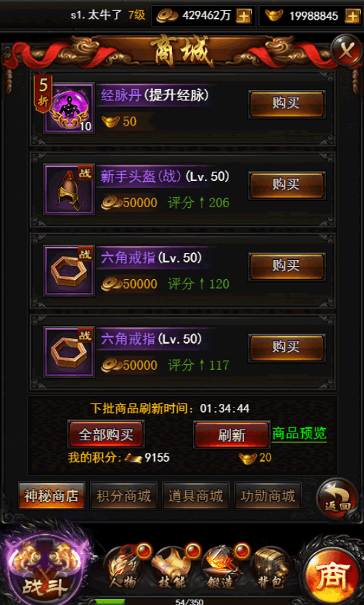This screenshot has height=605, width=364.
Task: Buy the 经脉丹 with 购买 button
Action: (x=287, y=104)
